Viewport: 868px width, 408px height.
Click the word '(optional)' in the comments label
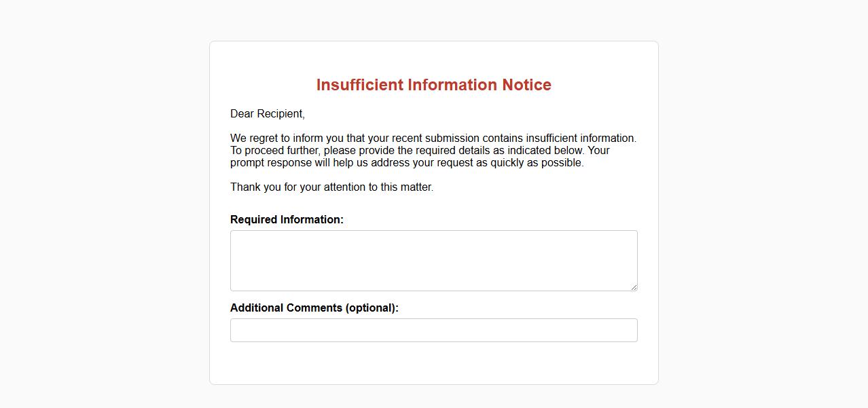tap(372, 308)
